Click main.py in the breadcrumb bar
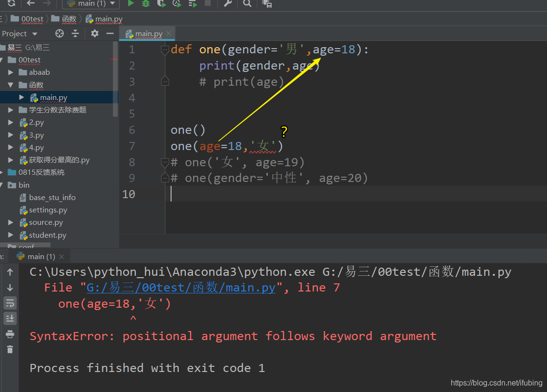The width and height of the screenshot is (547, 392). pyautogui.click(x=104, y=19)
